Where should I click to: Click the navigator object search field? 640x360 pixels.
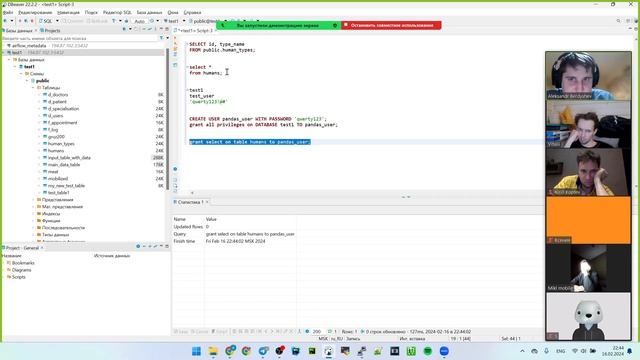(x=80, y=38)
